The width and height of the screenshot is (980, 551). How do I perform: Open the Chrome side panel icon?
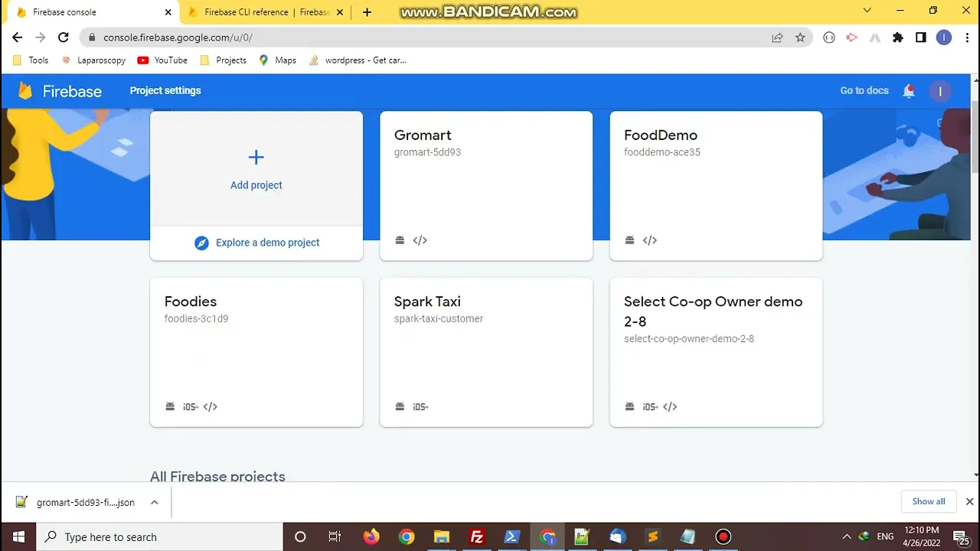(921, 37)
